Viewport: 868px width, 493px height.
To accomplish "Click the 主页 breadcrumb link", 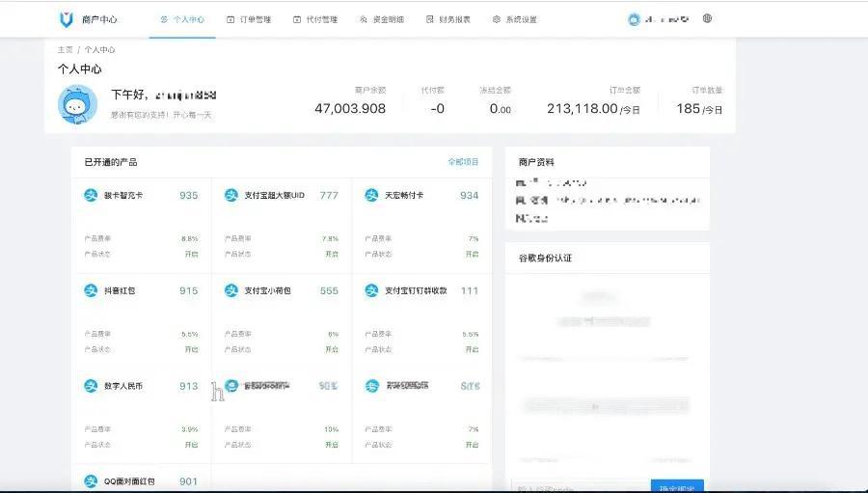I will [65, 50].
